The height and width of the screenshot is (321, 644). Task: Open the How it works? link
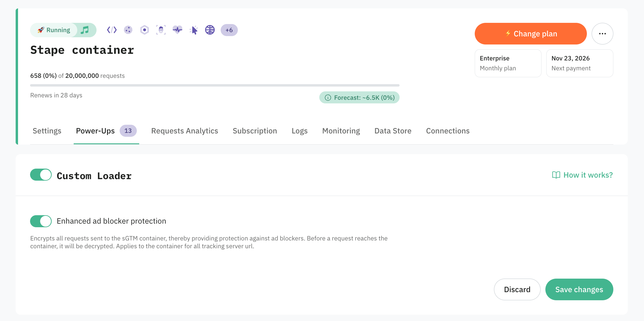(582, 175)
